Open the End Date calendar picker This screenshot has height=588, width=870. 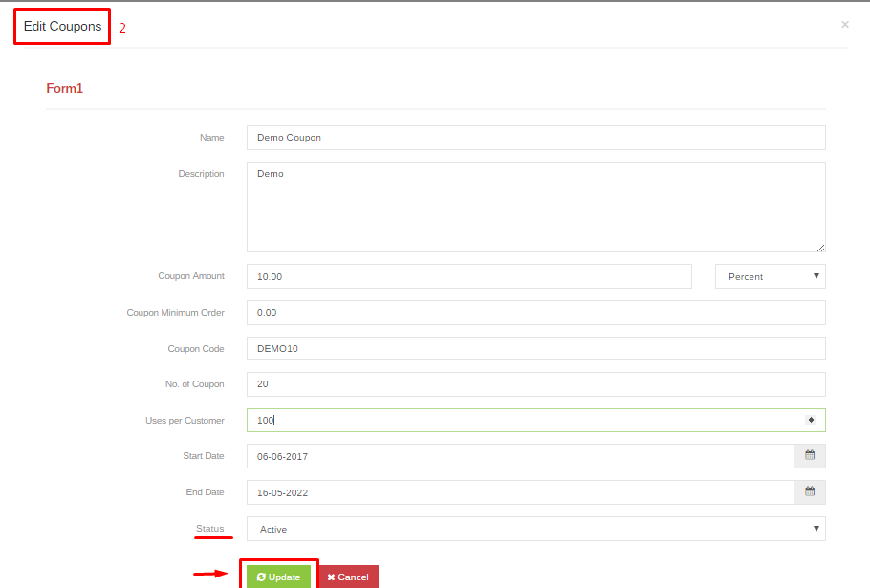810,492
